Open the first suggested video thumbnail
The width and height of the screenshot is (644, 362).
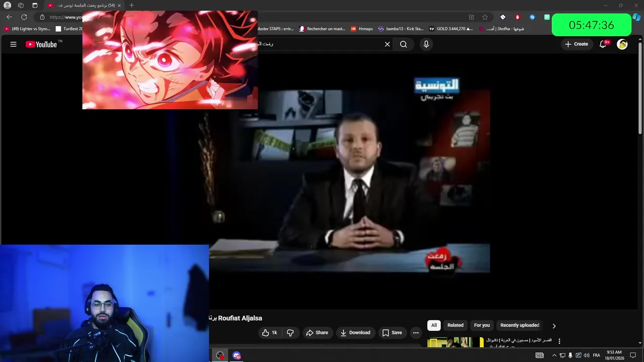click(455, 342)
